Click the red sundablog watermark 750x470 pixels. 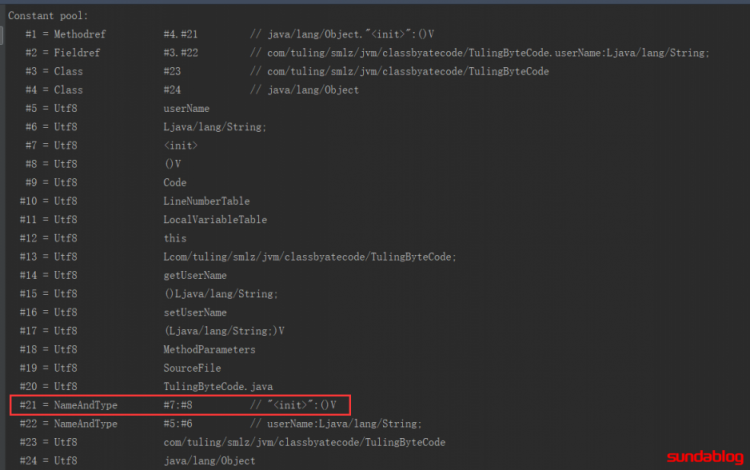point(705,457)
